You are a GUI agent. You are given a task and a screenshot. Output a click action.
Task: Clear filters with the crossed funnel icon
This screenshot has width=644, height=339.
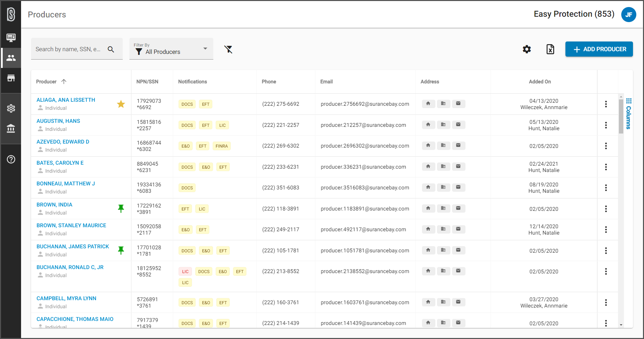pos(228,49)
